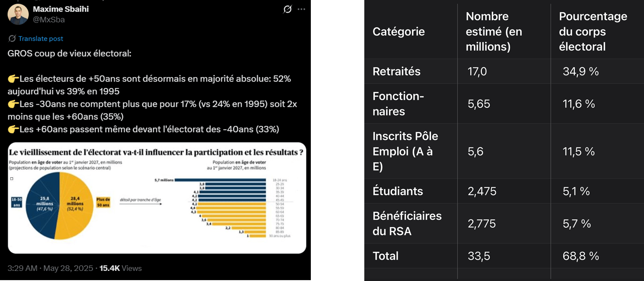
Task: Open the embedded electorate aging chart image
Action: pos(157,198)
